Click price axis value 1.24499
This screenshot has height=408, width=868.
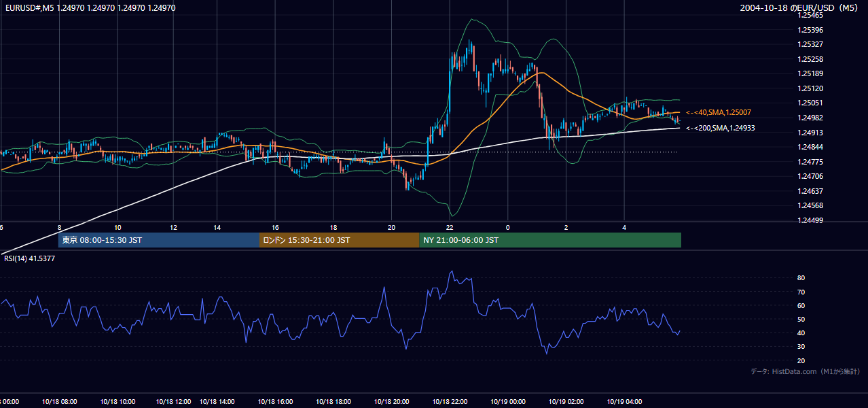(x=810, y=220)
